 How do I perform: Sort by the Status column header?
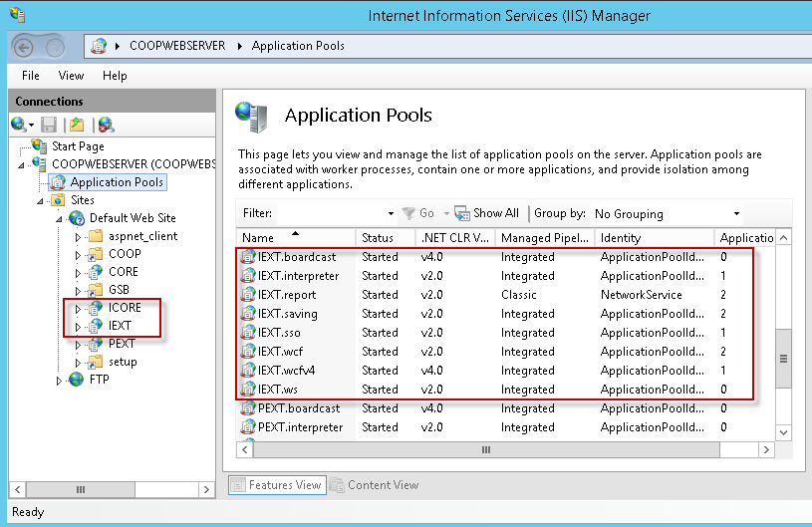pyautogui.click(x=386, y=238)
